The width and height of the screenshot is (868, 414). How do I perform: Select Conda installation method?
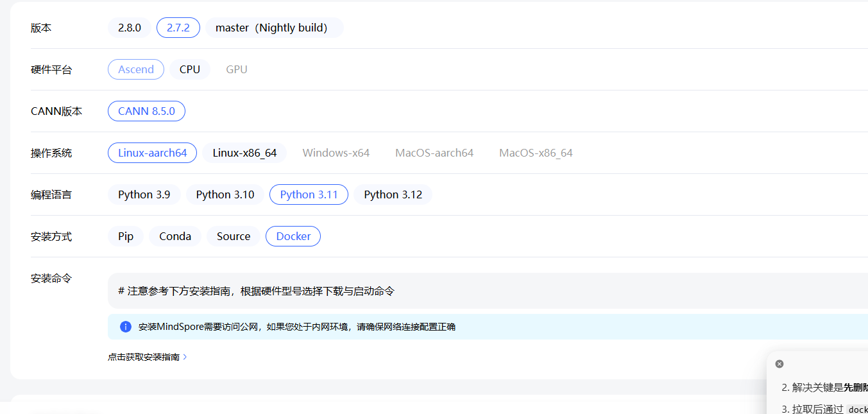tap(175, 236)
